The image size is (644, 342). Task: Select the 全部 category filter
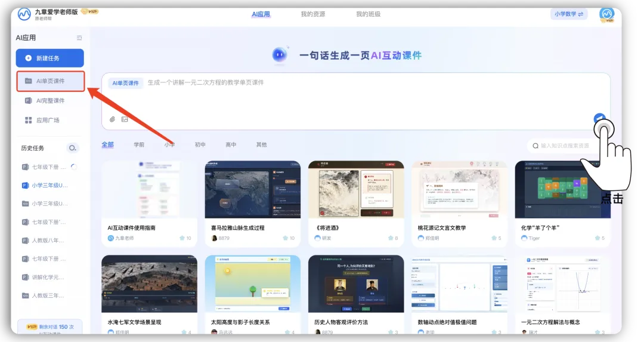tap(107, 144)
